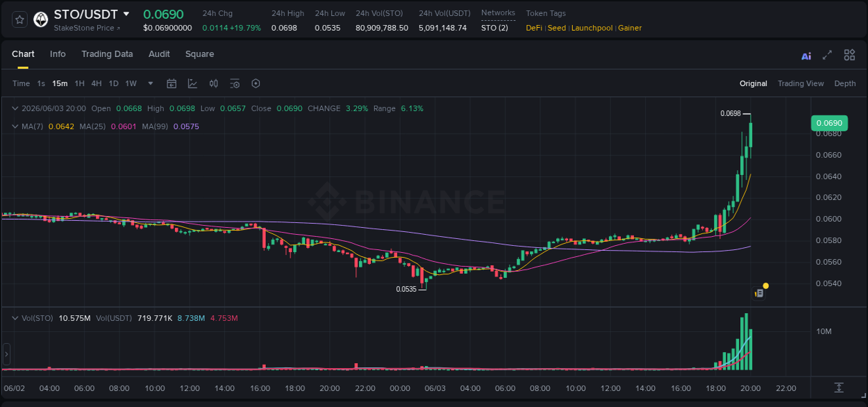Open the technical indicators line-chart icon
This screenshot has height=407, width=868.
coord(192,83)
